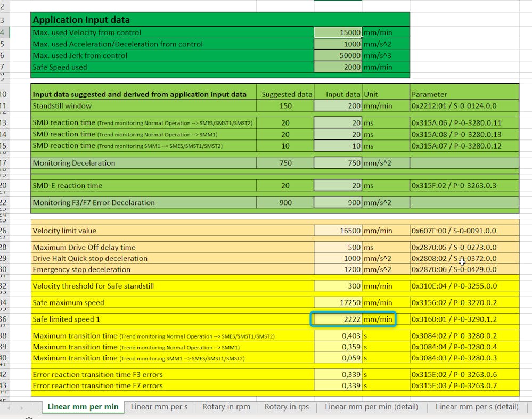Click Emergency stop deceleration value 1200

tap(338, 269)
